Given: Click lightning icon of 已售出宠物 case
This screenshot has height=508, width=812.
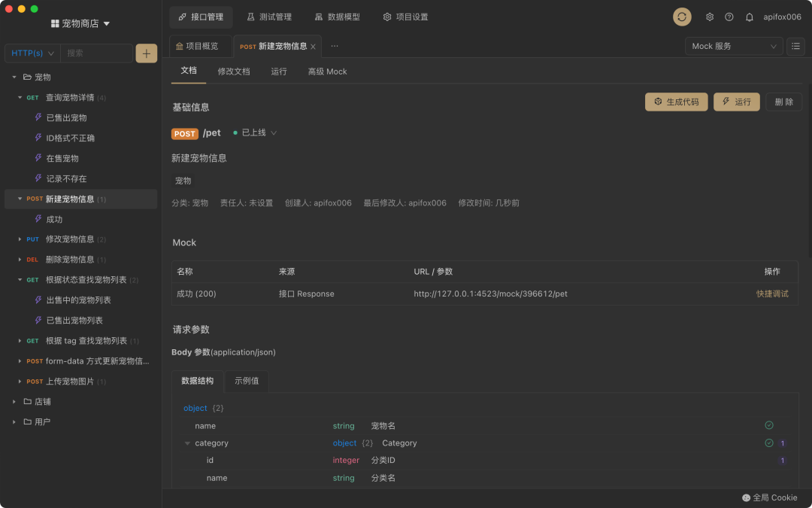Looking at the screenshot, I should click(x=38, y=117).
